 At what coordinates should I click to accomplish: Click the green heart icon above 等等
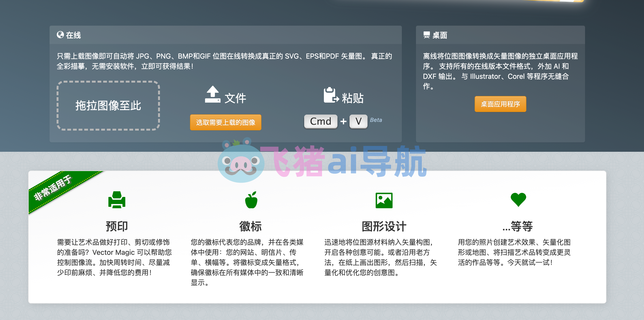click(x=518, y=200)
